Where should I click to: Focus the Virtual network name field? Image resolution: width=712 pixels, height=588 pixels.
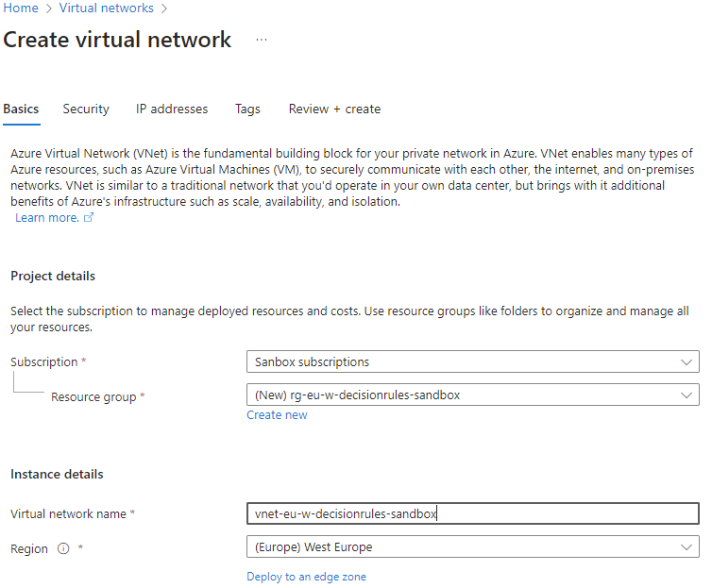point(472,513)
